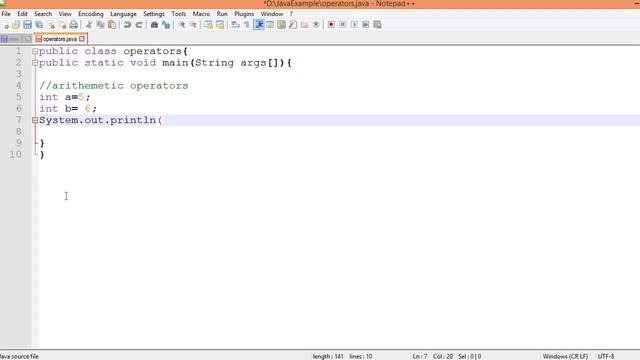Image resolution: width=640 pixels, height=360 pixels.
Task: Close all documents with the Close All icon
Action: [x=62, y=25]
